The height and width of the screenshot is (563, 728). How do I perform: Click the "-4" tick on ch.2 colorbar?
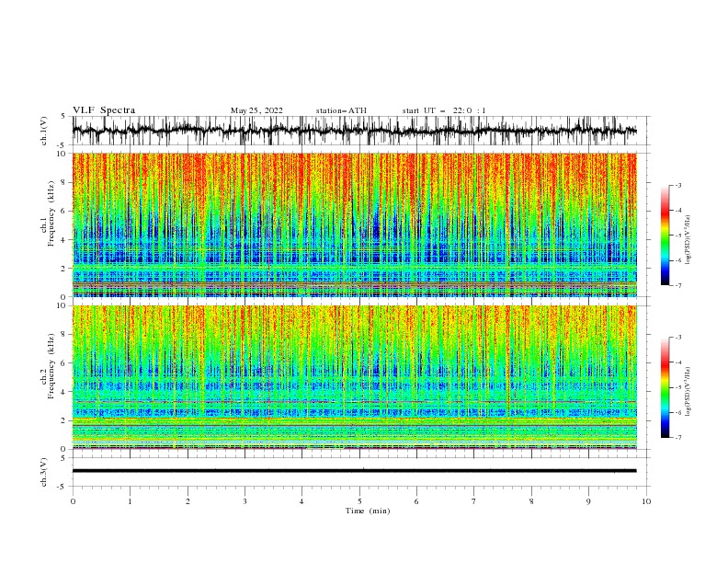click(x=677, y=362)
